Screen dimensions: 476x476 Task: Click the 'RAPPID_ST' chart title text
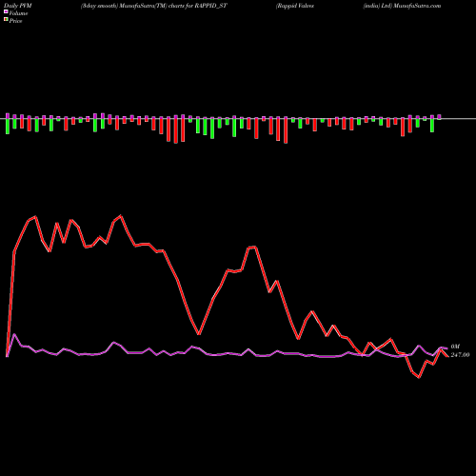(211, 6)
